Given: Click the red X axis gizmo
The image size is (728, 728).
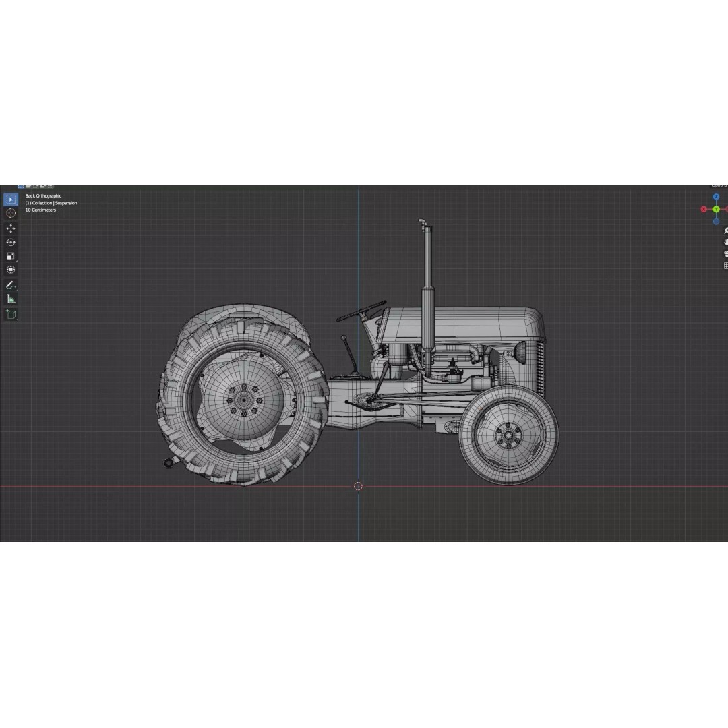Looking at the screenshot, I should [x=704, y=210].
